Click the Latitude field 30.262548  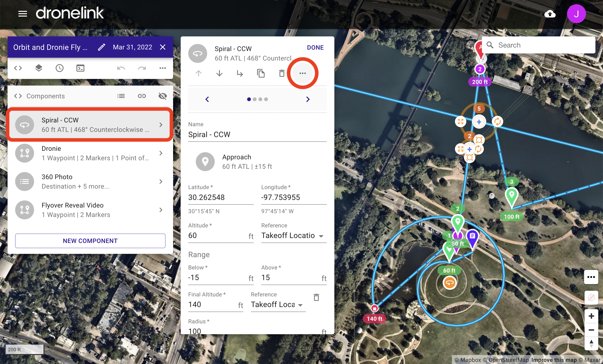point(221,197)
